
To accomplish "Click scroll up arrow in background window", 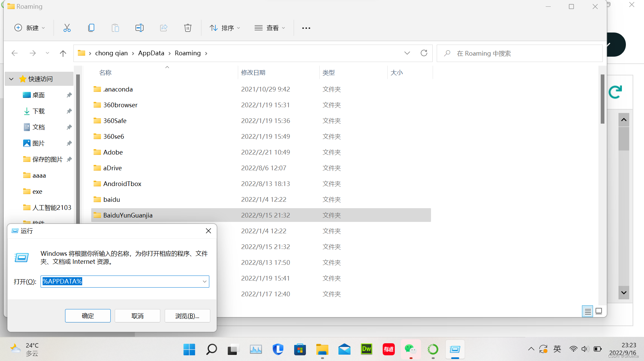I will point(624,120).
